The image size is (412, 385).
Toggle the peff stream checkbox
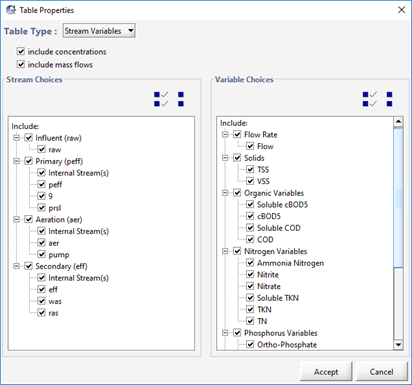pyautogui.click(x=41, y=184)
